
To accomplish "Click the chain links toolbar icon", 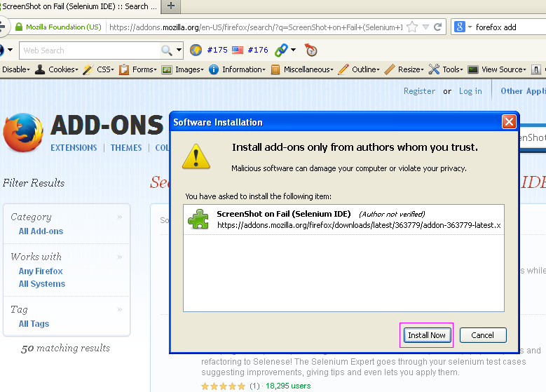I will pyautogui.click(x=281, y=50).
